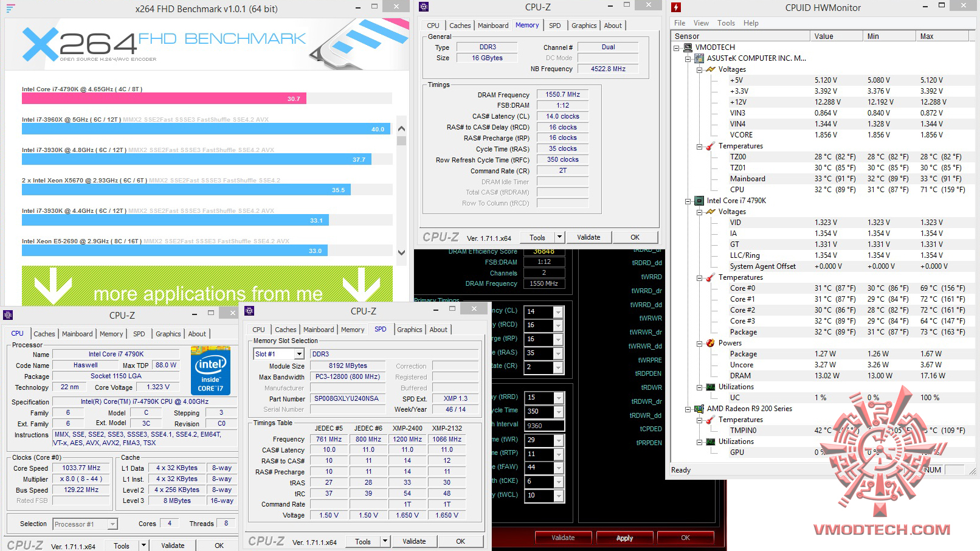Image resolution: width=980 pixels, height=551 pixels.
Task: Select the AMD Radeon R9 200 graphics card icon
Action: (699, 409)
